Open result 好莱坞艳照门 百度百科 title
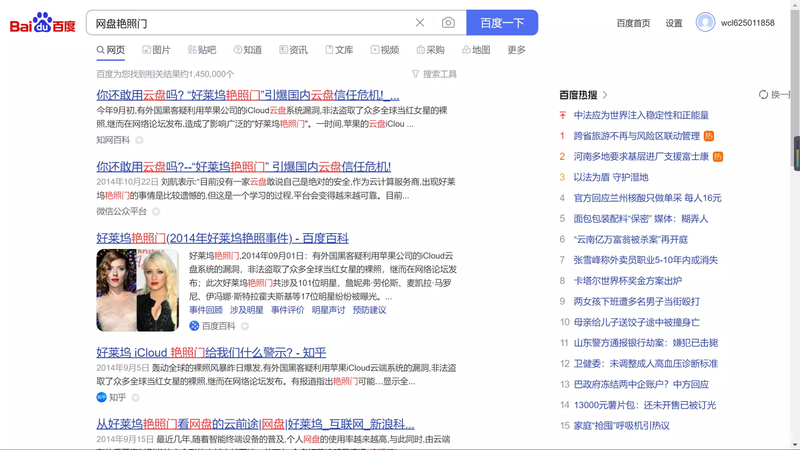This screenshot has width=800, height=450. tap(222, 238)
